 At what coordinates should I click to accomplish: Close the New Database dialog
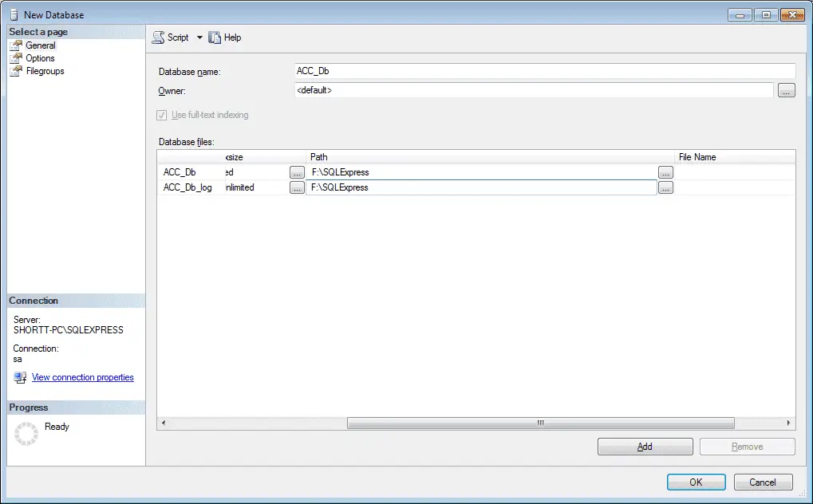(792, 15)
